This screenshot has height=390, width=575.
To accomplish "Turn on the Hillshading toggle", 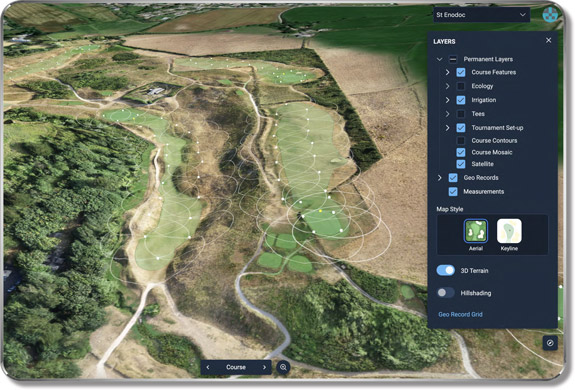I will click(x=446, y=292).
